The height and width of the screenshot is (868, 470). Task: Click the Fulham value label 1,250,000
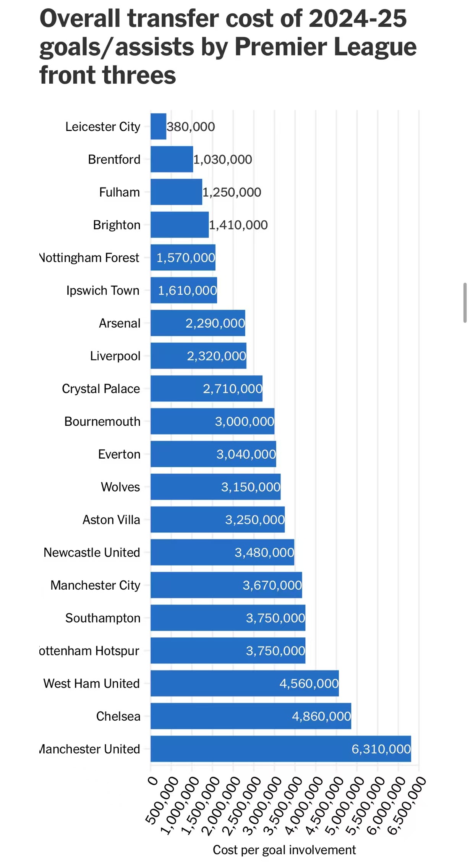(x=232, y=192)
